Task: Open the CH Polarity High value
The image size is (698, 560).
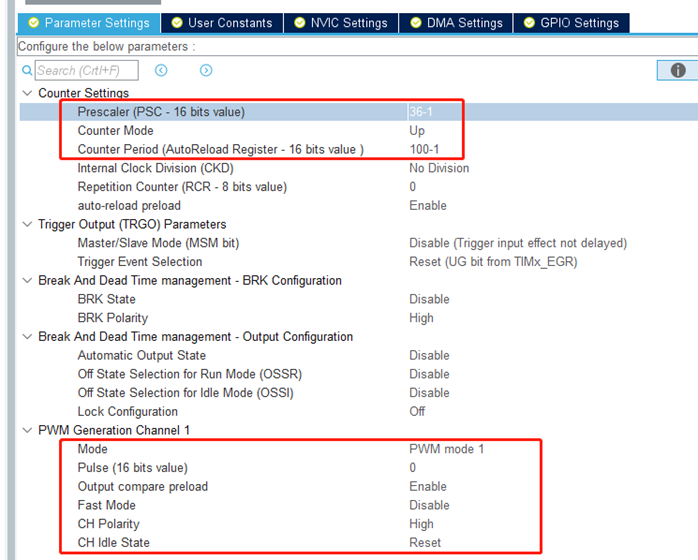Action: [421, 523]
